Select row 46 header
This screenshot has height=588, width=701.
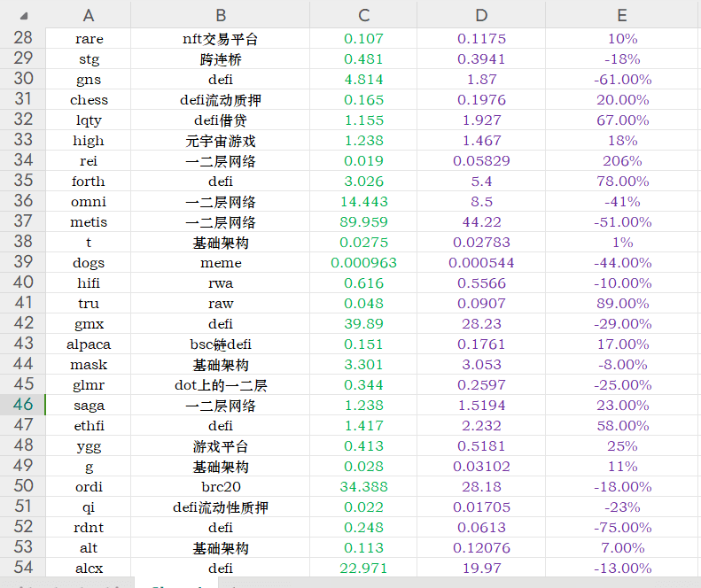[23, 405]
